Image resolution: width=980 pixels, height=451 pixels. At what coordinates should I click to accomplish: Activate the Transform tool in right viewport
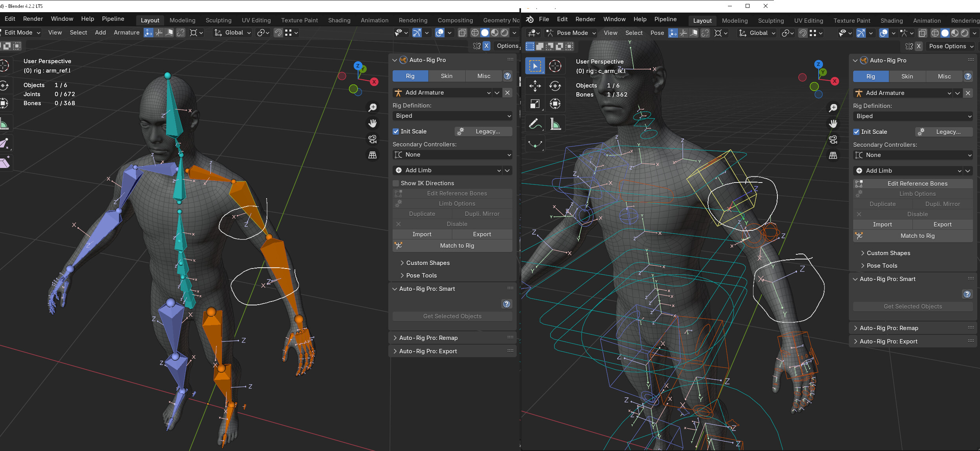coord(555,104)
